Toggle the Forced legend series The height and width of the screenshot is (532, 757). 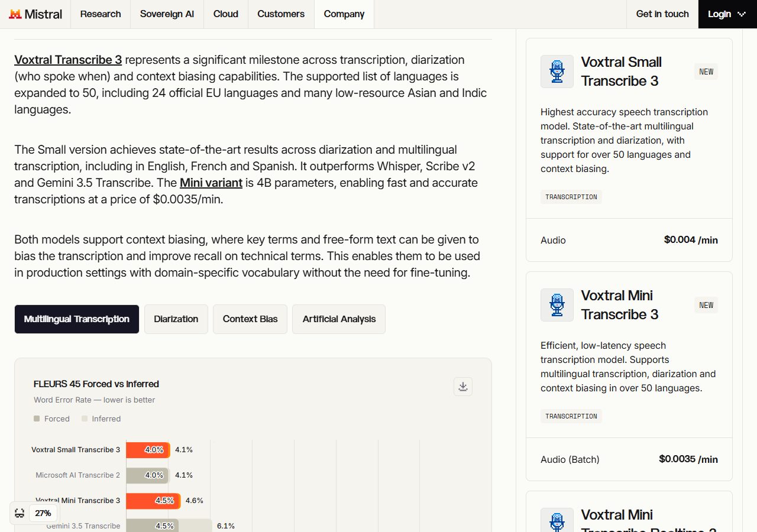point(51,419)
